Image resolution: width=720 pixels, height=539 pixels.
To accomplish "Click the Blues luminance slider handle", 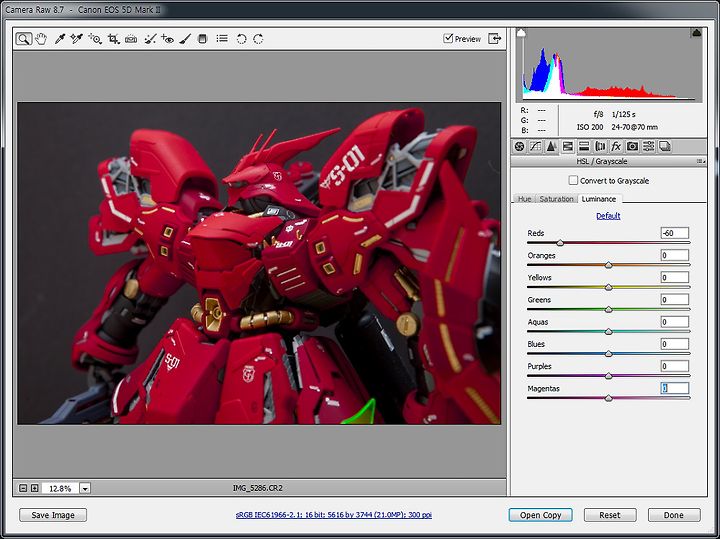I will click(x=608, y=354).
